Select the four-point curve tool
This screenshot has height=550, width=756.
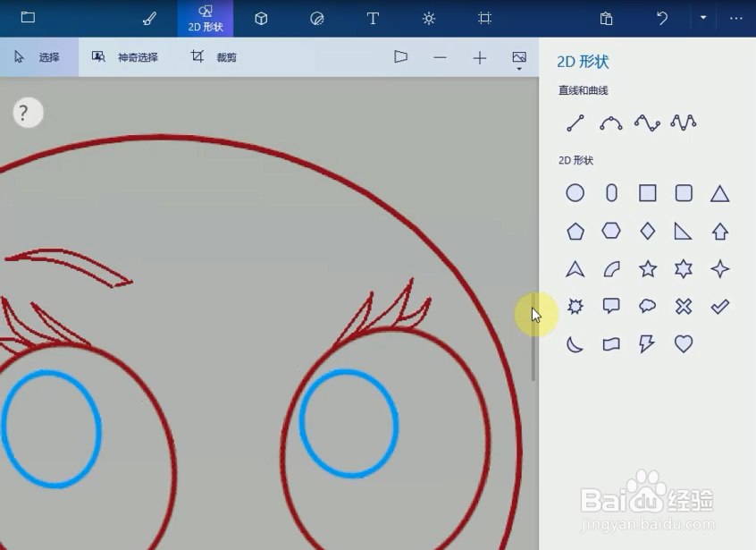[x=647, y=123]
